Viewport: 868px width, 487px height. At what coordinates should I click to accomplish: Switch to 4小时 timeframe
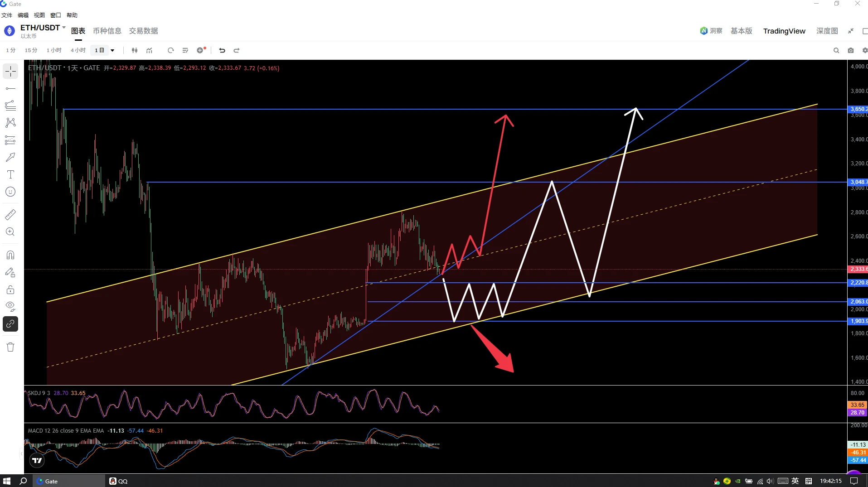pyautogui.click(x=78, y=50)
